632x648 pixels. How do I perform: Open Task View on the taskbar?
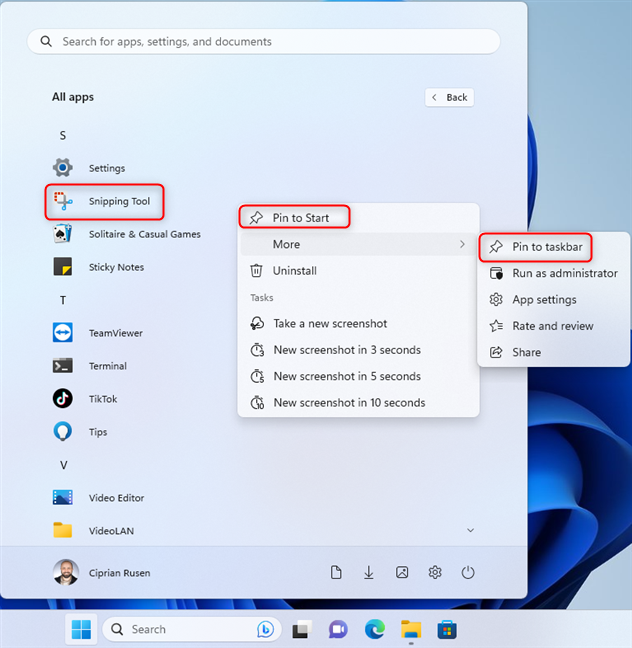coord(302,629)
